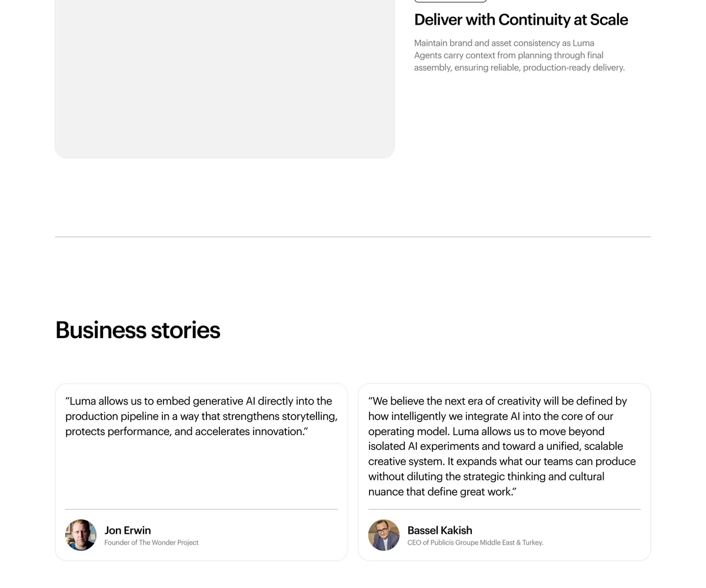Click the horizontal divider above Business stories
The width and height of the screenshot is (706, 588).
click(x=353, y=237)
